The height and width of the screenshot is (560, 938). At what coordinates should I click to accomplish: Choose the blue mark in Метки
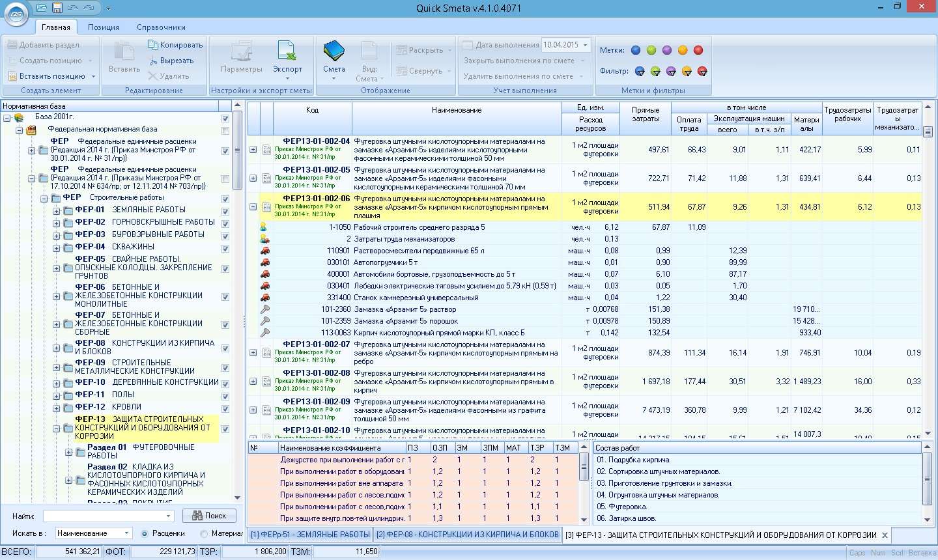point(636,50)
